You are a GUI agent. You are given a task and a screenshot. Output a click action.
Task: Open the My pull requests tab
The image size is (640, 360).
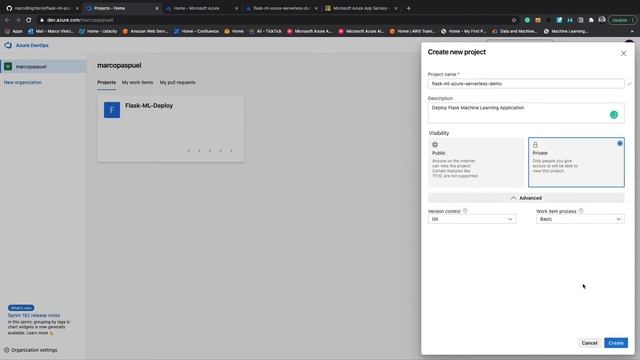coord(178,82)
